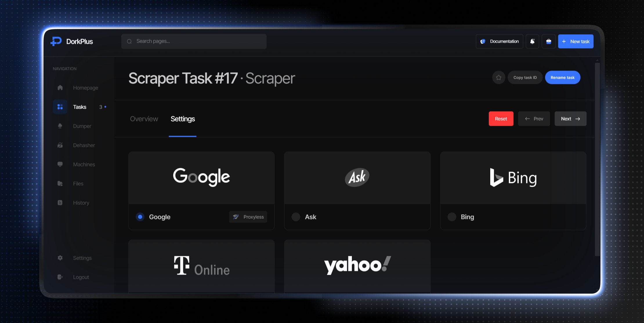Screen dimensions: 644x323
Task: Click the star favorite icon
Action: 499,78
